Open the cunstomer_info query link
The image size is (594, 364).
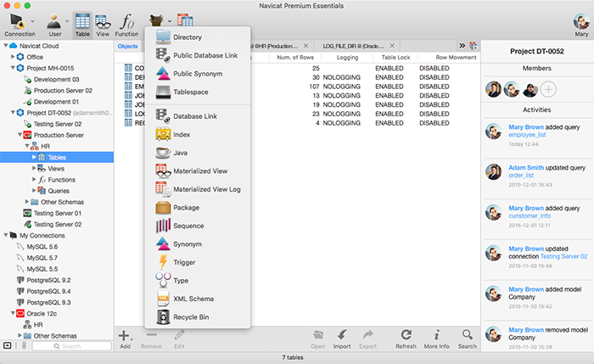point(530,216)
